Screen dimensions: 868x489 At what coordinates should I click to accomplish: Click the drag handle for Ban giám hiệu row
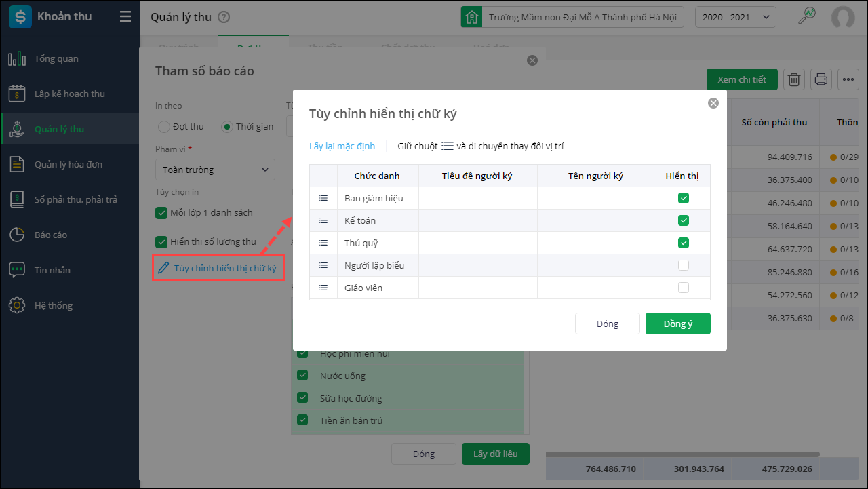[323, 198]
